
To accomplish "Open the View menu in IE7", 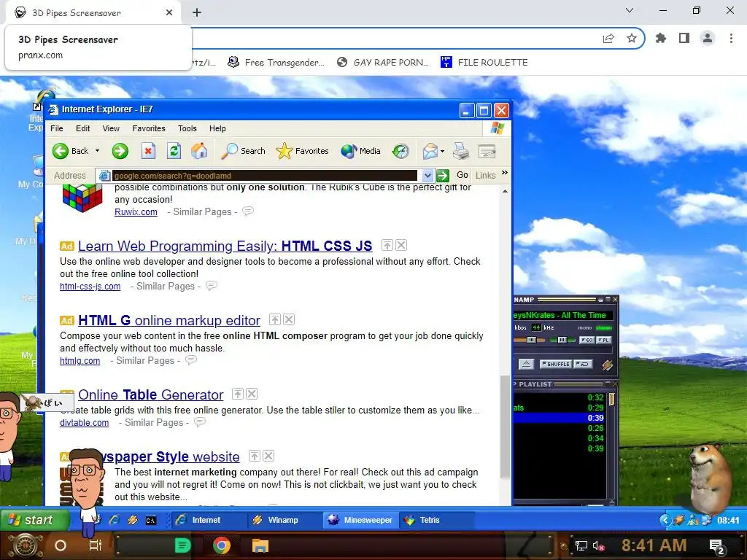I will tap(111, 128).
